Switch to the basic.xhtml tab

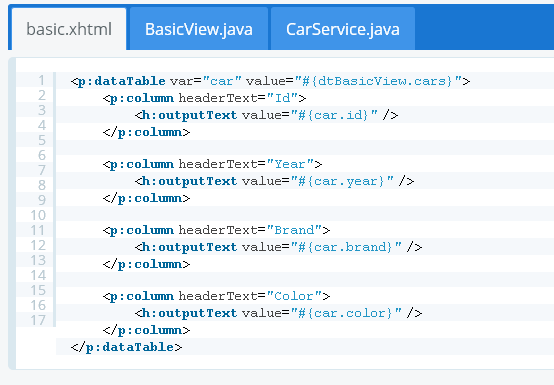pos(69,29)
